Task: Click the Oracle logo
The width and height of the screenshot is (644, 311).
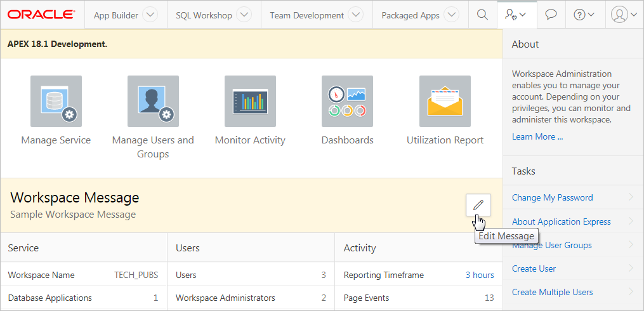Action: click(42, 15)
